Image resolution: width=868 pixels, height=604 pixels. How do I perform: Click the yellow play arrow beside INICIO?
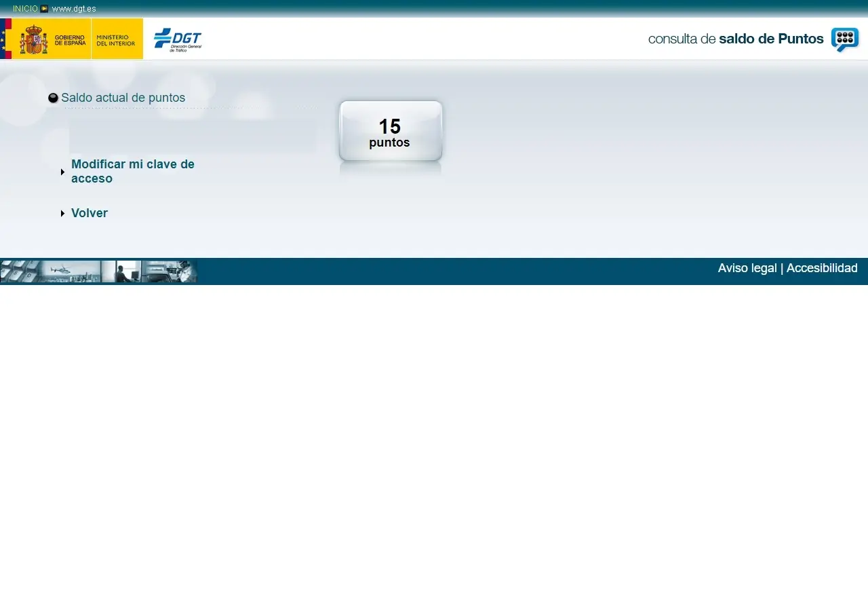(44, 9)
